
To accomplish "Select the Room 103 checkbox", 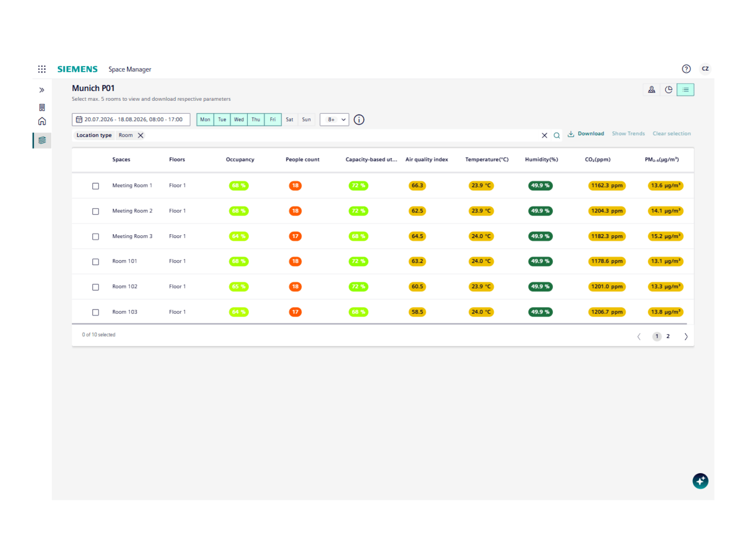I will click(96, 312).
